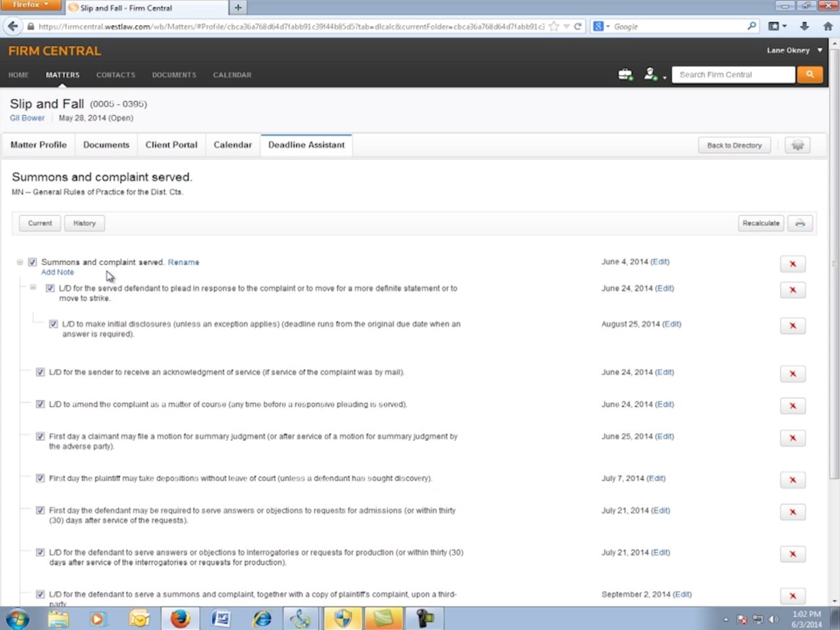Viewport: 840px width, 630px height.
Task: Collapse the L/D to plead sub-item
Action: pyautogui.click(x=33, y=287)
